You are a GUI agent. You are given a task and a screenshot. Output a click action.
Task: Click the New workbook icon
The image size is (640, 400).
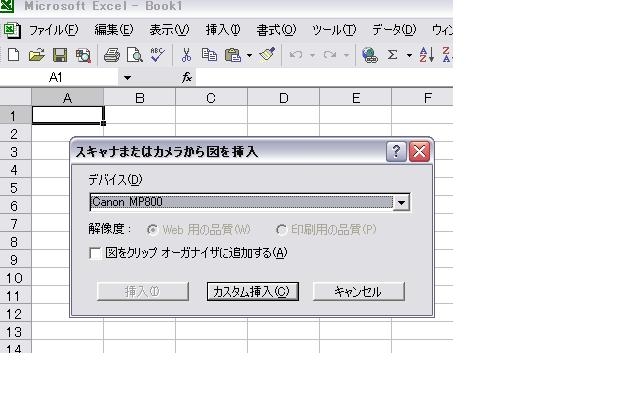coord(13,55)
